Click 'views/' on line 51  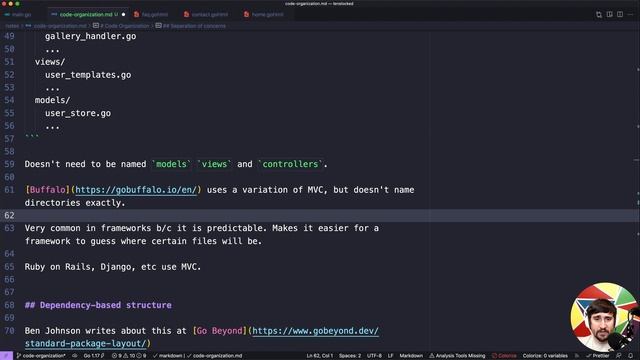pyautogui.click(x=50, y=62)
